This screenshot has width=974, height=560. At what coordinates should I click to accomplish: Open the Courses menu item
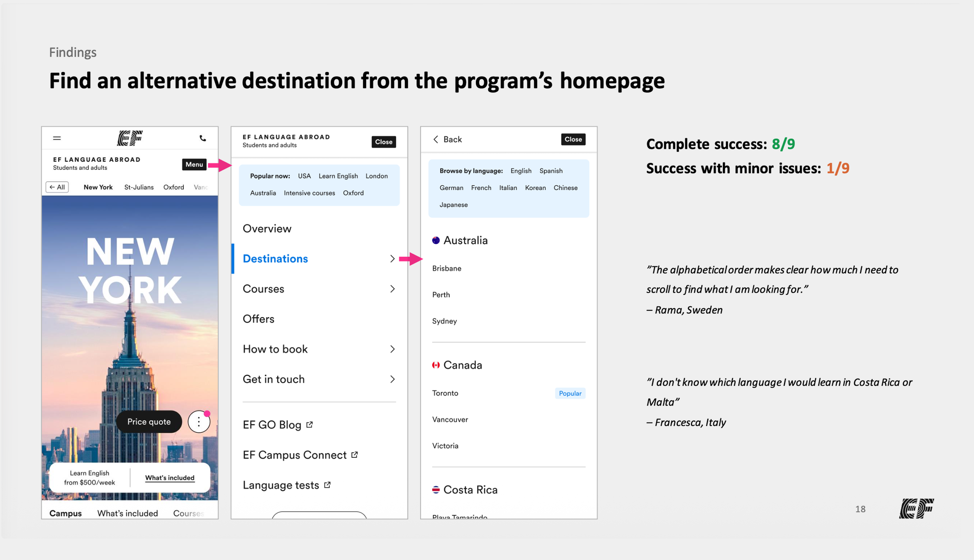[264, 289]
